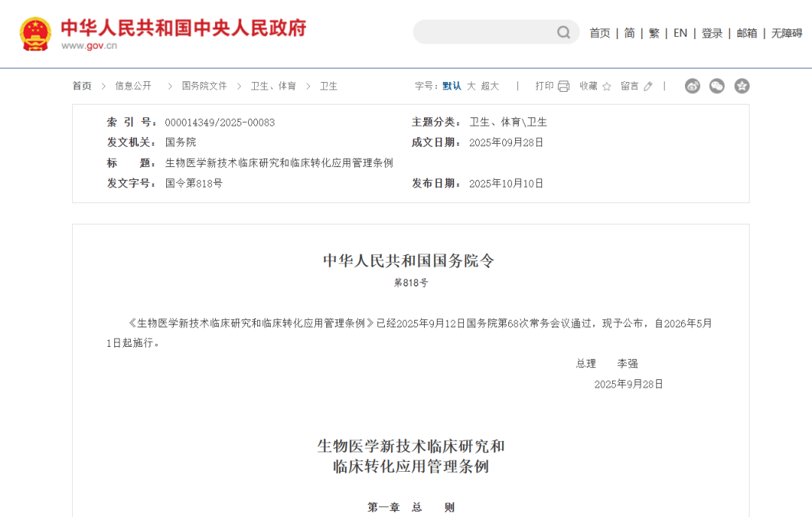This screenshot has width=812, height=517.
Task: Open the 邮箱 mailbox link
Action: 747,33
